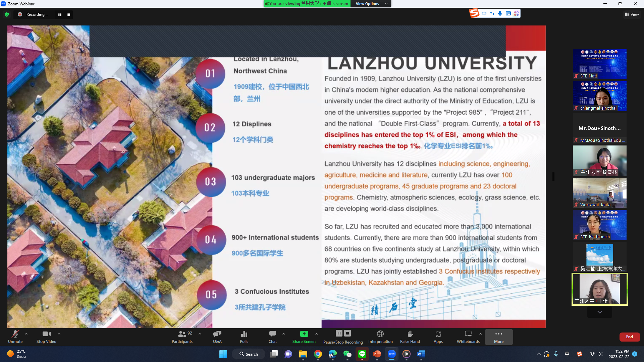Select STE Natt participant thumbnail
This screenshot has width=644, height=362.
(x=600, y=64)
